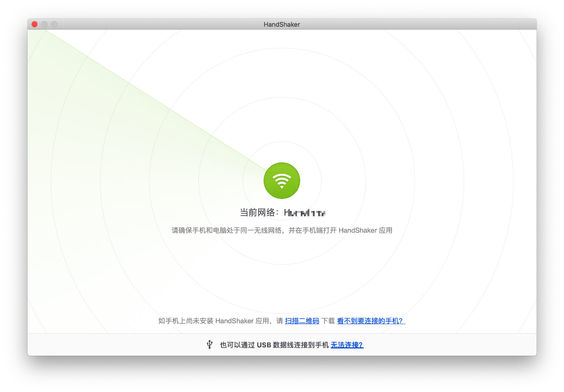
Task: Click the HandShaker window title
Action: (282, 24)
